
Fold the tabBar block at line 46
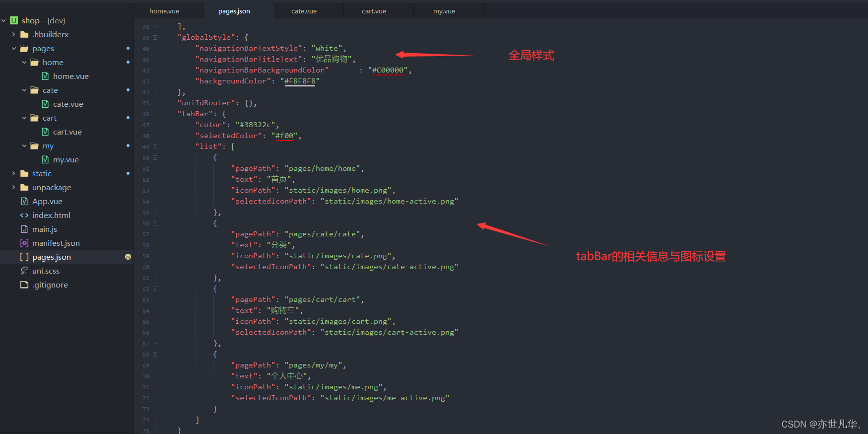tap(155, 114)
